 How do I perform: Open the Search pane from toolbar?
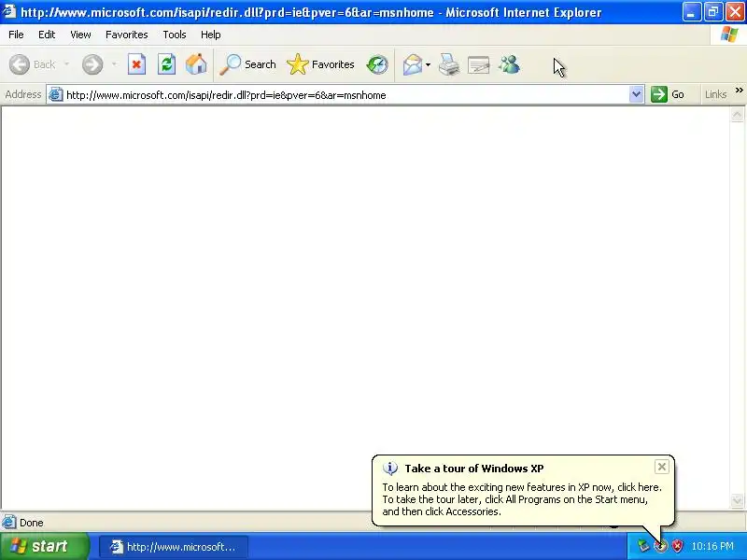247,64
